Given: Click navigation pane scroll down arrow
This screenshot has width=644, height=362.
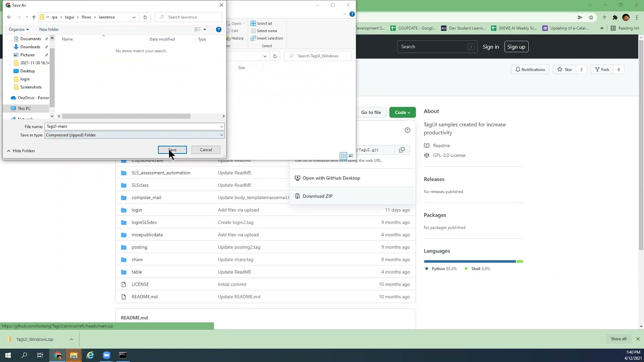Looking at the screenshot, I should click(52, 117).
